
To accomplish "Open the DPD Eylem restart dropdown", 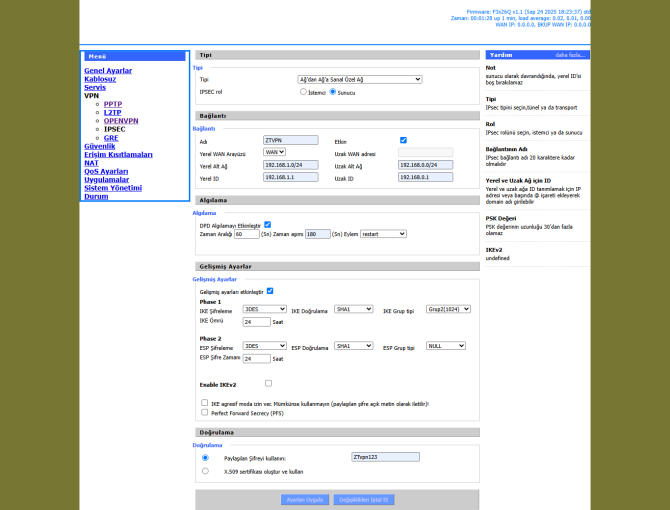I will tap(383, 234).
